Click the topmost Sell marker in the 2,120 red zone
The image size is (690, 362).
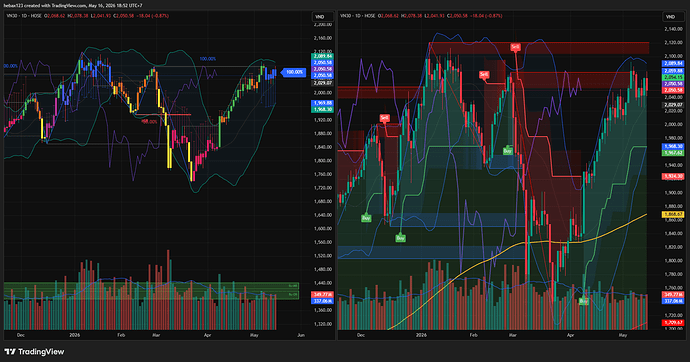pyautogui.click(x=515, y=47)
